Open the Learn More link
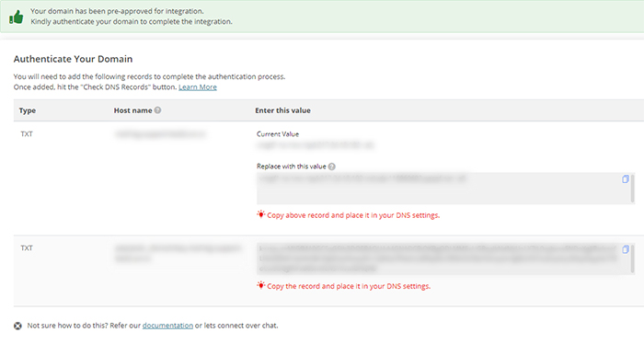The image size is (644, 344). 198,87
